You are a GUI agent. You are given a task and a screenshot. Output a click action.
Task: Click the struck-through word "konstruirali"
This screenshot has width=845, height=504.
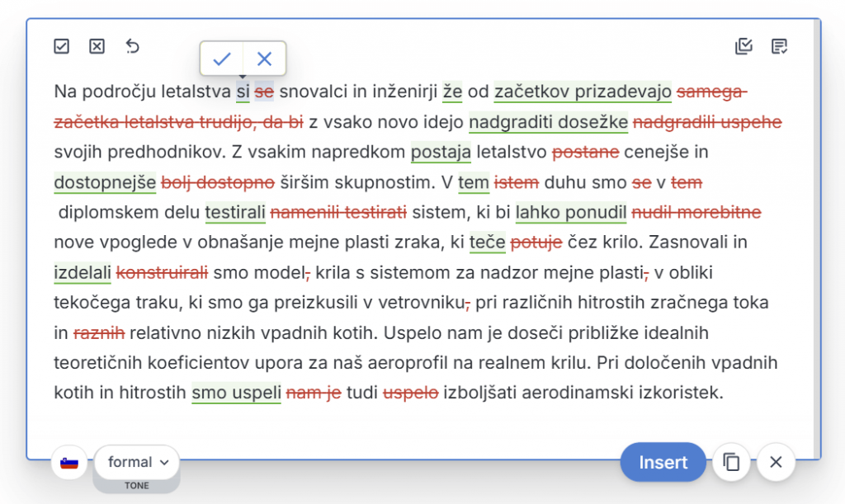(x=162, y=272)
